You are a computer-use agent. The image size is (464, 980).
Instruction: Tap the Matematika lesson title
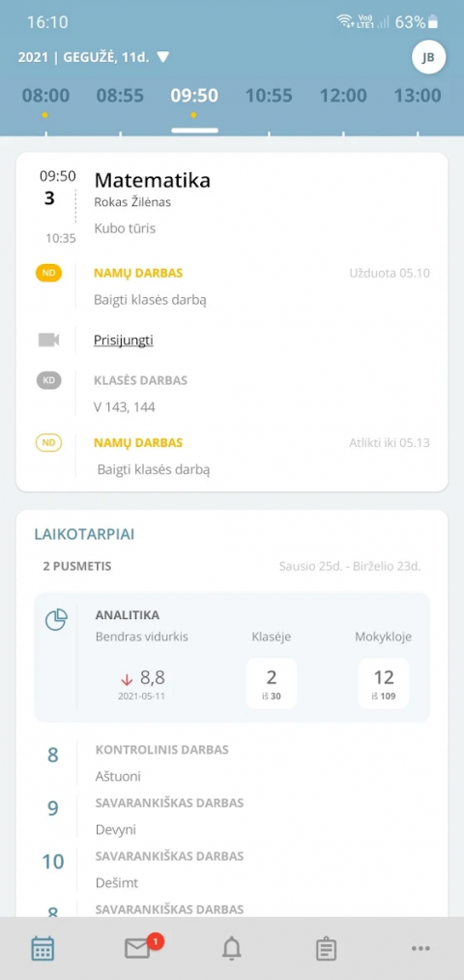(153, 180)
